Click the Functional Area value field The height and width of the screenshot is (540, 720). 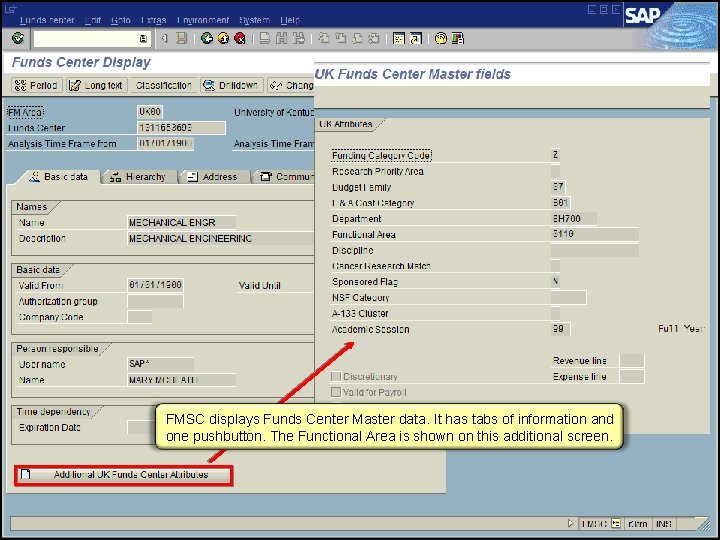[595, 234]
